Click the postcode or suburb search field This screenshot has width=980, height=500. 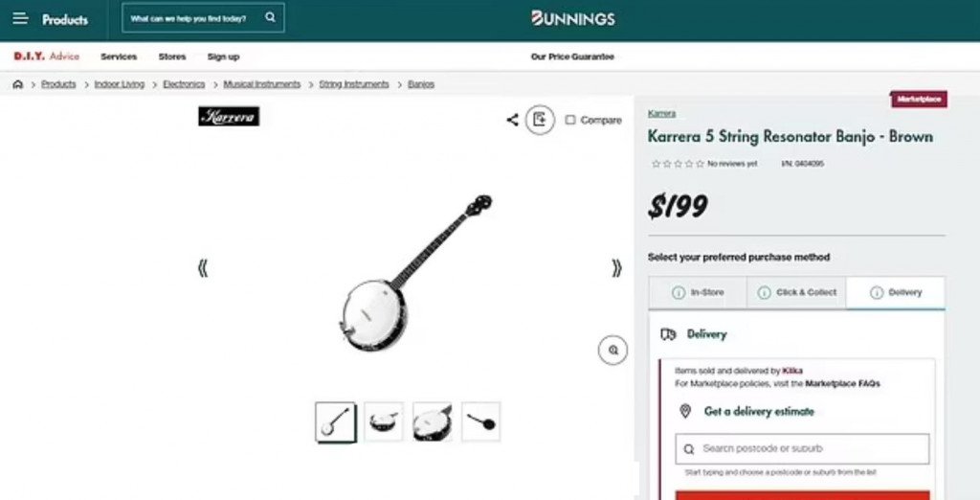pos(802,448)
